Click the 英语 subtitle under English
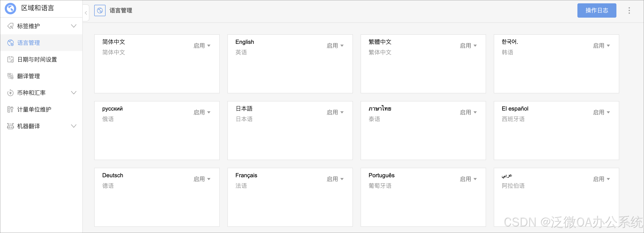Image resolution: width=644 pixels, height=233 pixels. tap(241, 52)
